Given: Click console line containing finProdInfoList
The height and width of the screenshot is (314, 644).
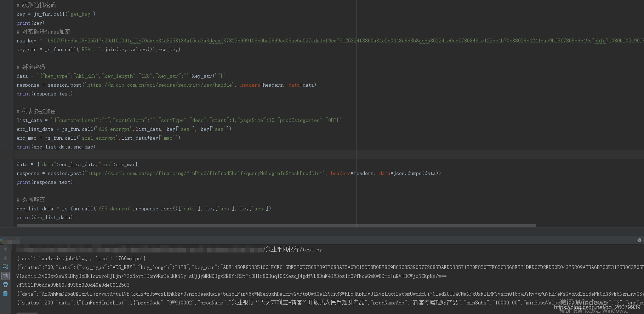Looking at the screenshot, I should pos(330,303).
